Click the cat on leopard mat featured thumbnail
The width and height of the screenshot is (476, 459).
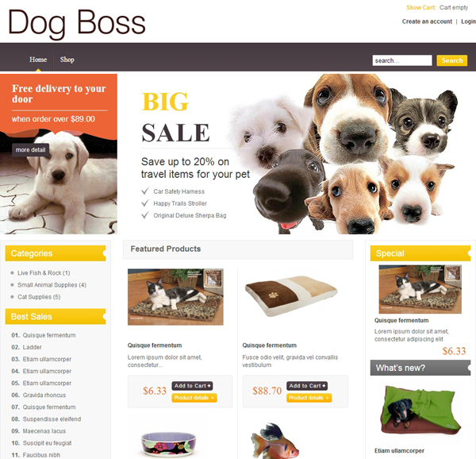click(175, 297)
